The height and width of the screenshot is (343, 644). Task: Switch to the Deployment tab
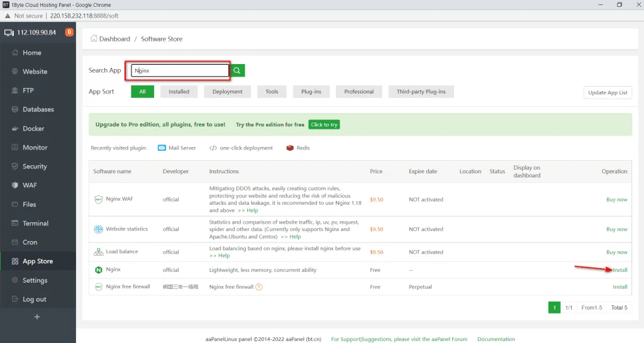(228, 92)
